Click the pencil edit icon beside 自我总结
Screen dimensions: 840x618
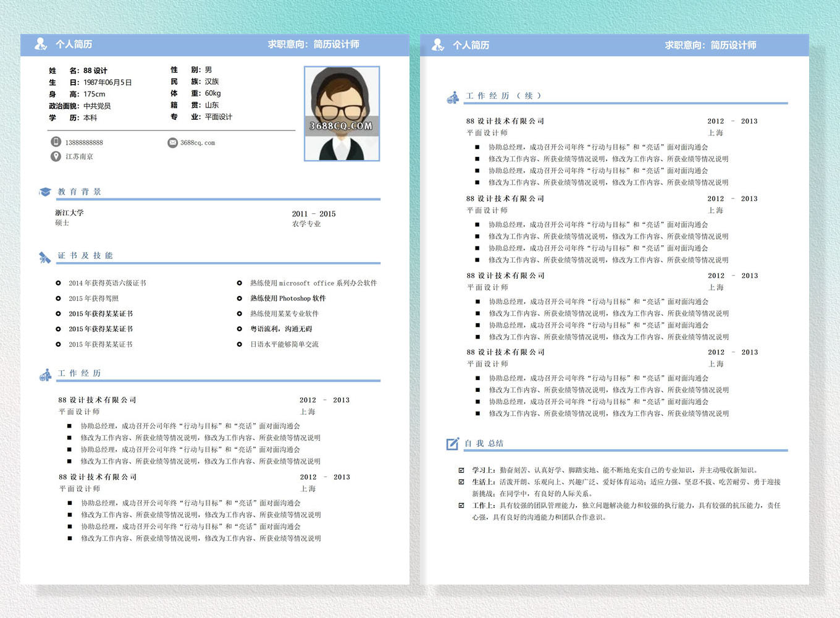[453, 444]
